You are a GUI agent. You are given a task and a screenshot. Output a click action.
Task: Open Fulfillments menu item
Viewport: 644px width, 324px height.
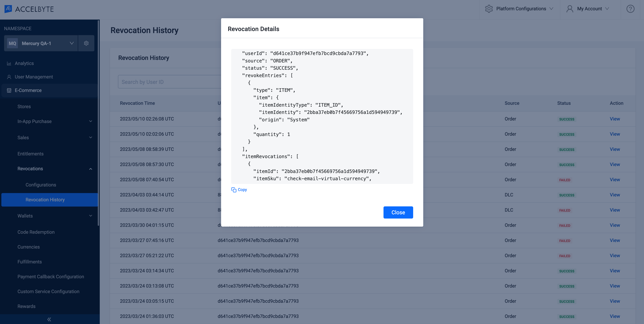[x=29, y=262]
